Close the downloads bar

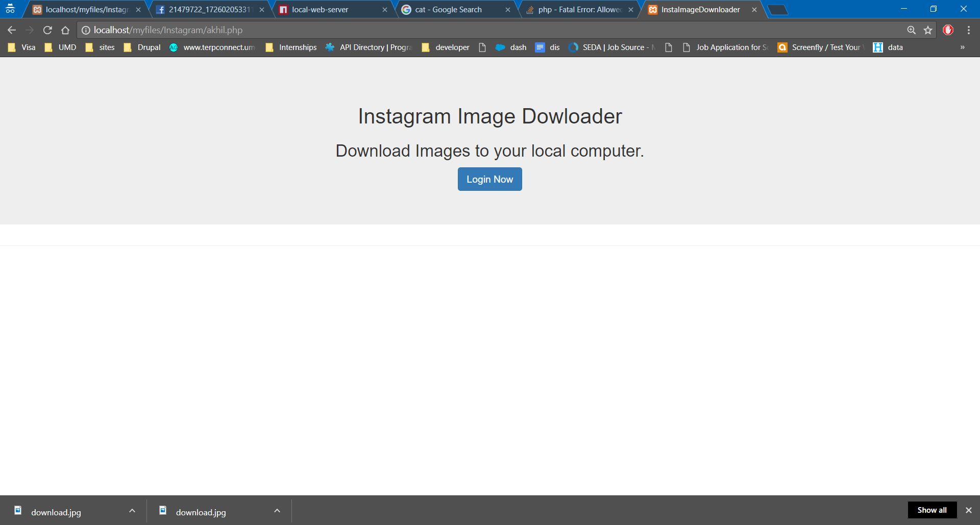pos(968,510)
